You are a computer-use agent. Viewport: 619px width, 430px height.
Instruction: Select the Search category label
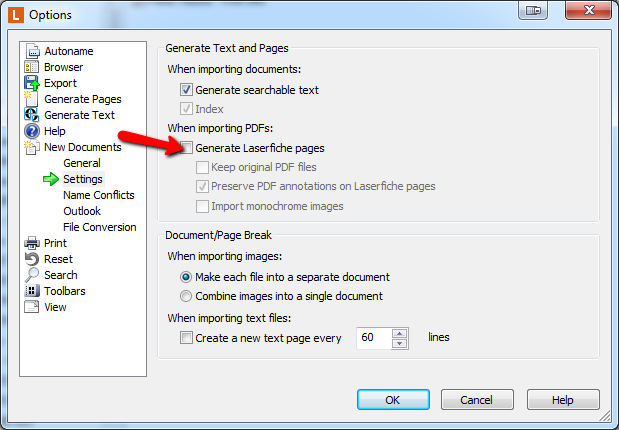[60, 275]
